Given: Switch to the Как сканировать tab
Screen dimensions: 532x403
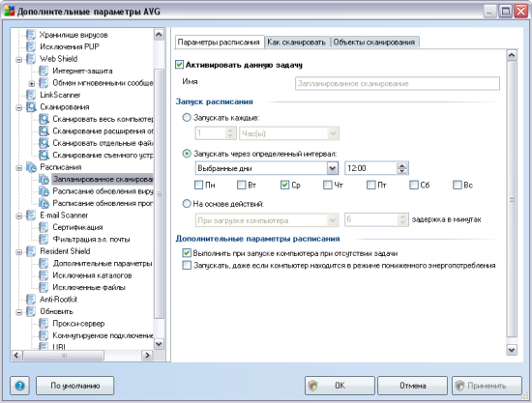Looking at the screenshot, I should [297, 42].
